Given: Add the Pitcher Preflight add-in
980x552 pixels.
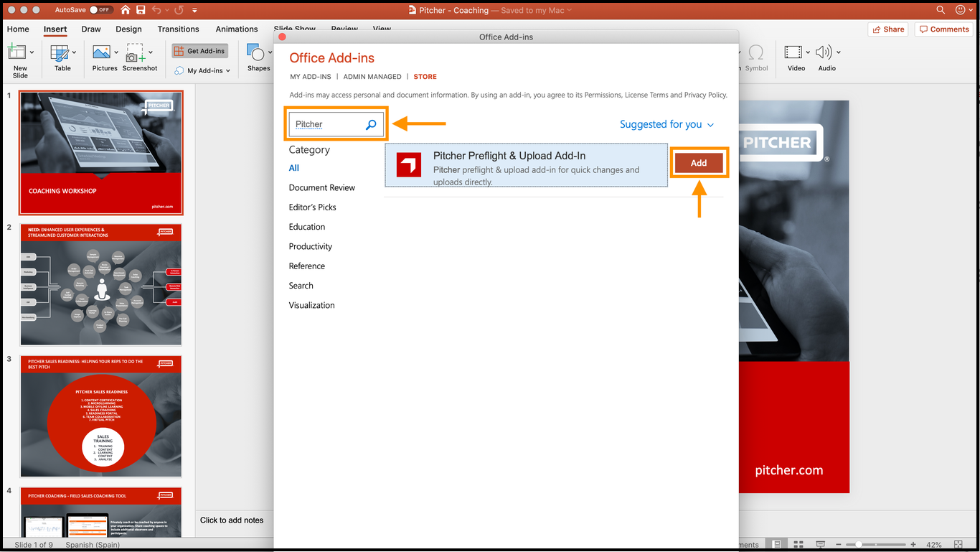Looking at the screenshot, I should pos(698,163).
